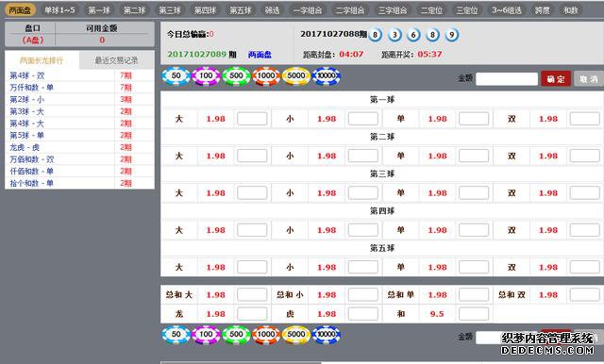Image resolution: width=604 pixels, height=364 pixels.
Task: Open the 第一球 tab
Action: 99,10
